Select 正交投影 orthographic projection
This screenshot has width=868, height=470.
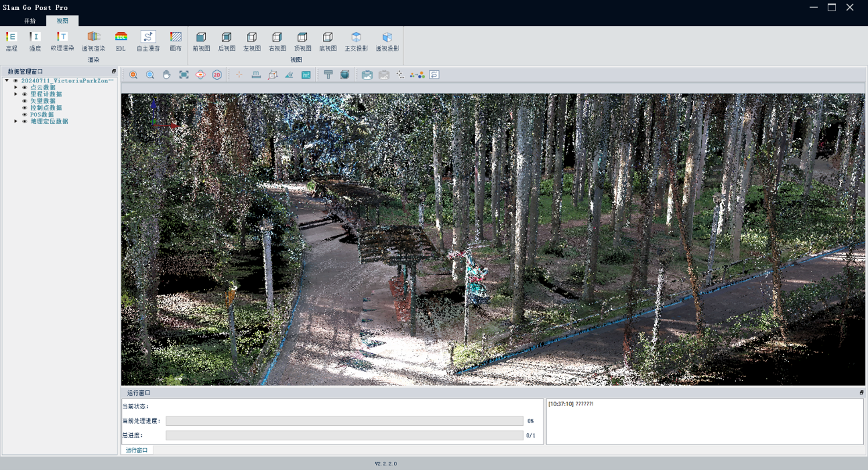[x=356, y=38]
